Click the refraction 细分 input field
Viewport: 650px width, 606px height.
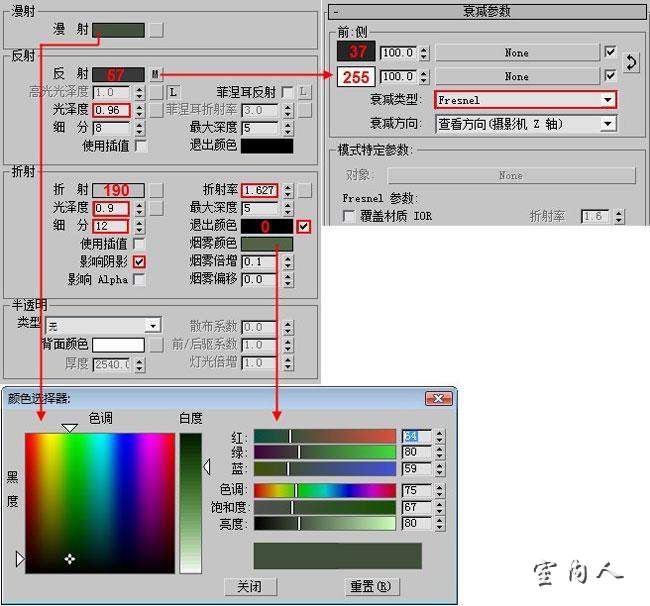[111, 226]
